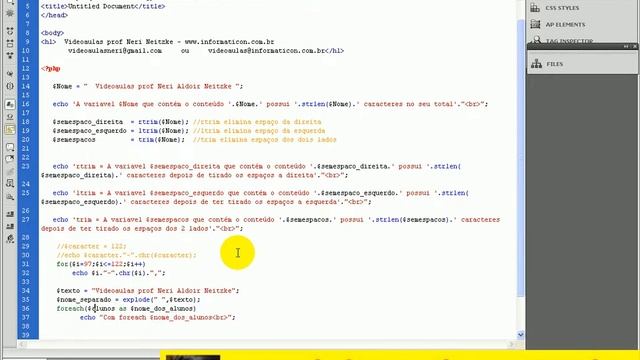The height and width of the screenshot is (360, 640).
Task: Click the '$semespacos = trim($Nome)' assignment on line 20
Action: click(118, 140)
